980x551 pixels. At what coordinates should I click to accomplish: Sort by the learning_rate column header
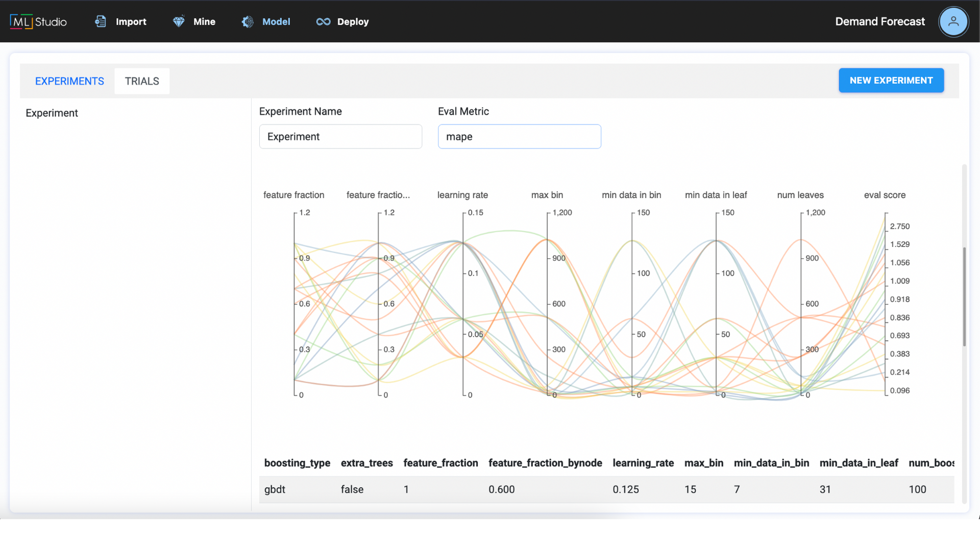[x=643, y=463]
